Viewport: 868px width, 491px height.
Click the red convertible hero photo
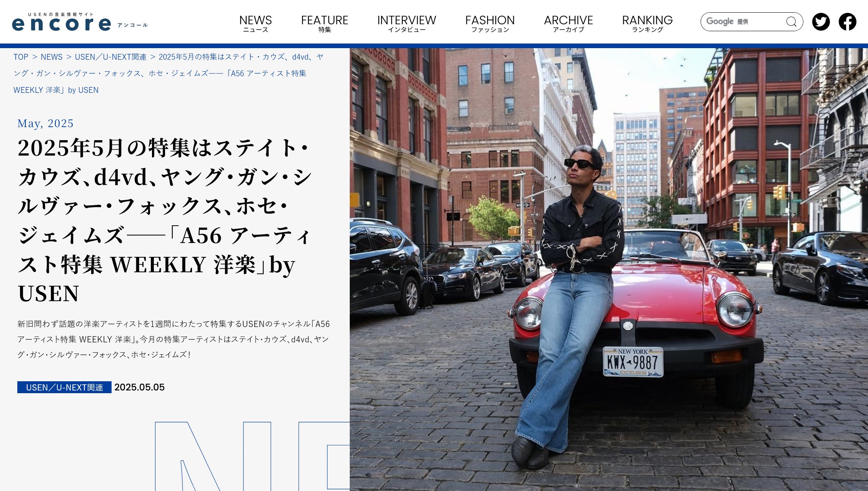609,270
